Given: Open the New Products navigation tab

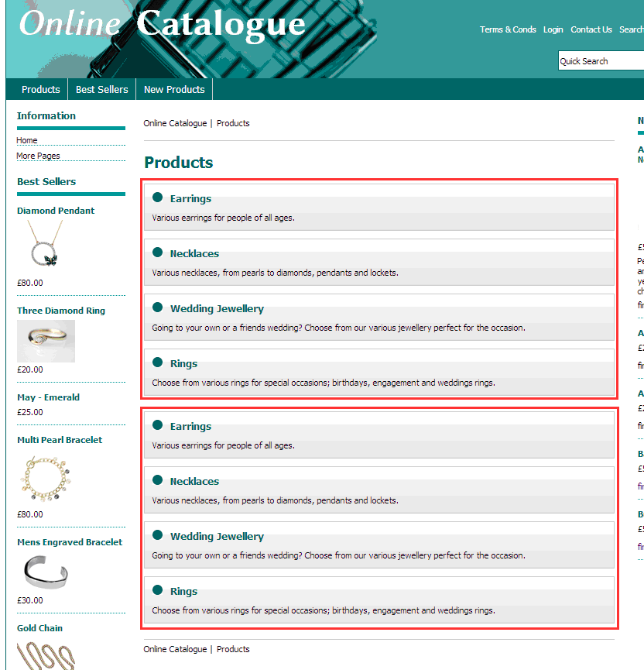Looking at the screenshot, I should point(174,90).
